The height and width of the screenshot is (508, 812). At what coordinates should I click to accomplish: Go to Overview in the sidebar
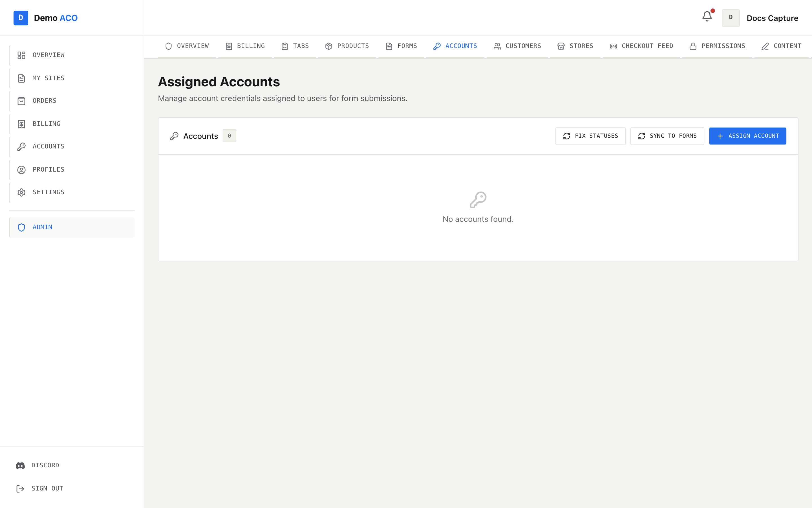pyautogui.click(x=72, y=55)
